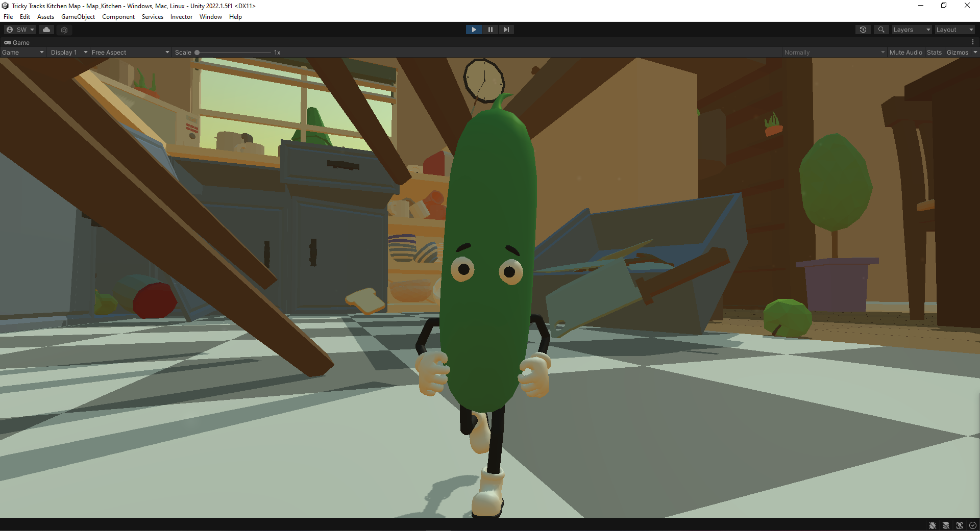Image resolution: width=980 pixels, height=531 pixels.
Task: Open the Gizmos dropdown arrow
Action: [x=975, y=53]
